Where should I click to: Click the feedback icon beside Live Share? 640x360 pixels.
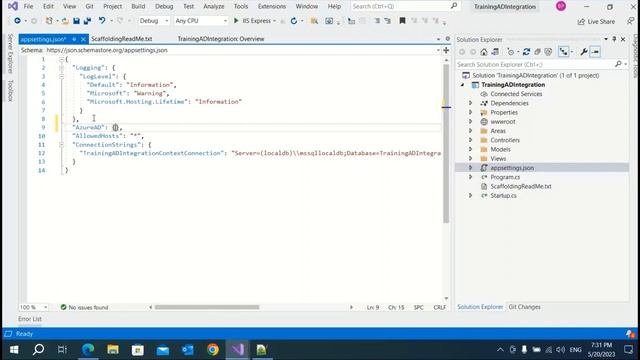pyautogui.click(x=631, y=21)
